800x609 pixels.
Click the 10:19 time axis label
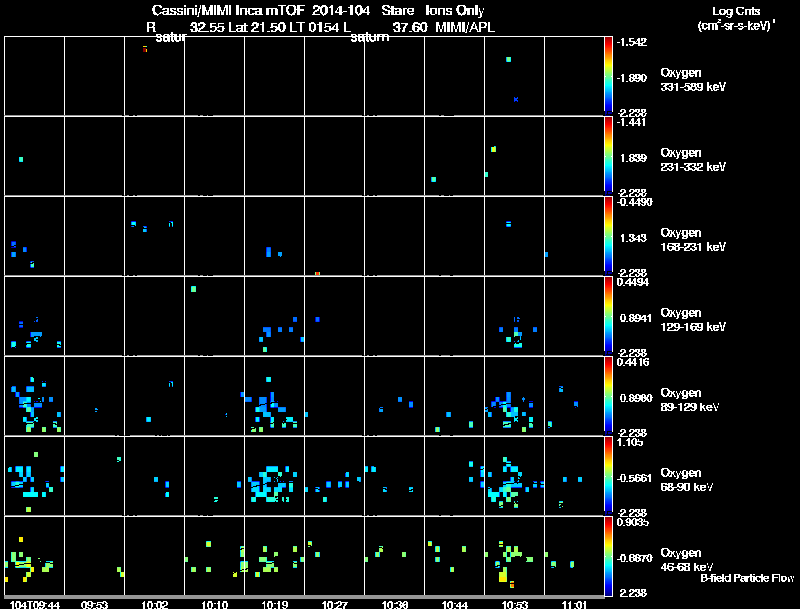[x=275, y=605]
